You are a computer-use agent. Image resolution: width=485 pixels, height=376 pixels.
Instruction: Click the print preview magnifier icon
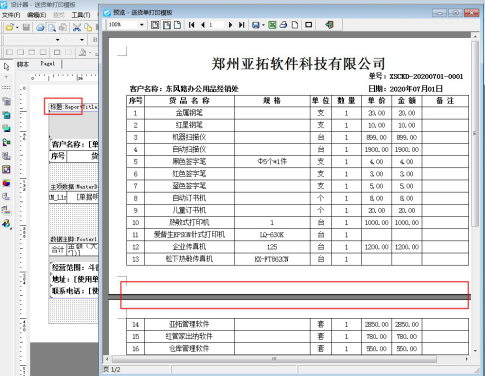pyautogui.click(x=51, y=27)
